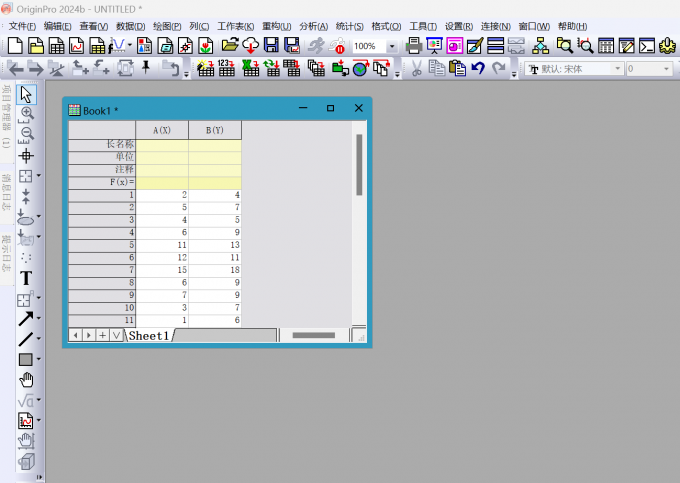Click the 123 import ASCII icon

226,68
